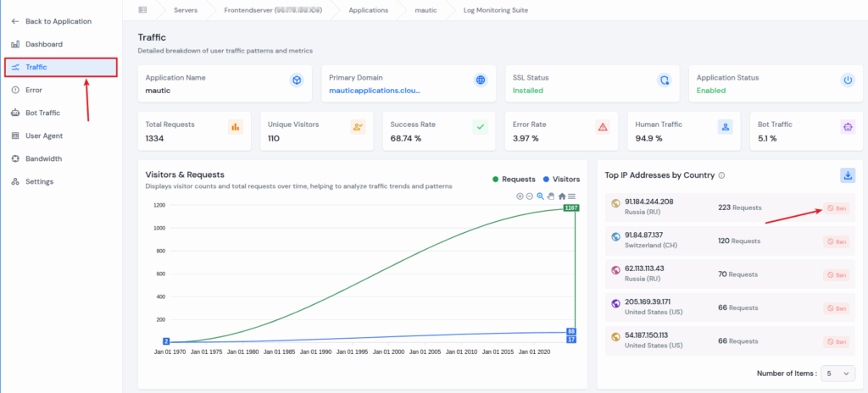Viewport: 868px width, 393px height.
Task: Click globe icon for 91.84.87.137
Action: [615, 237]
